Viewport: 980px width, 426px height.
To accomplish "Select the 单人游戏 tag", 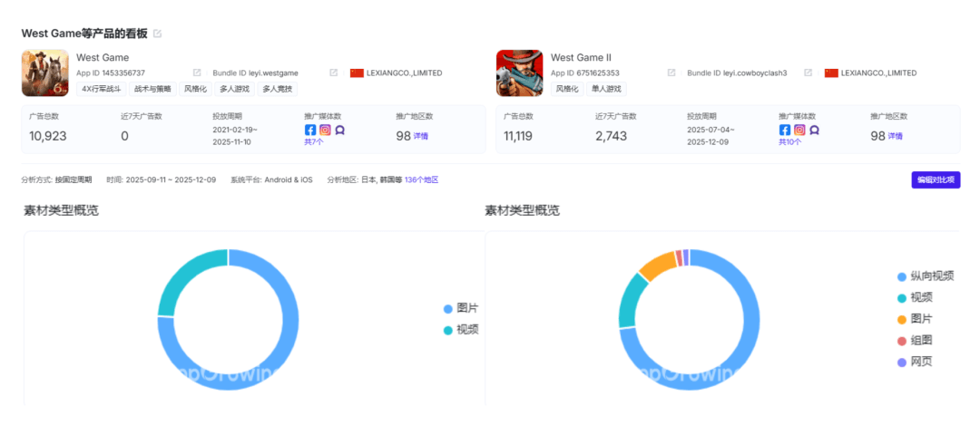I will (606, 89).
